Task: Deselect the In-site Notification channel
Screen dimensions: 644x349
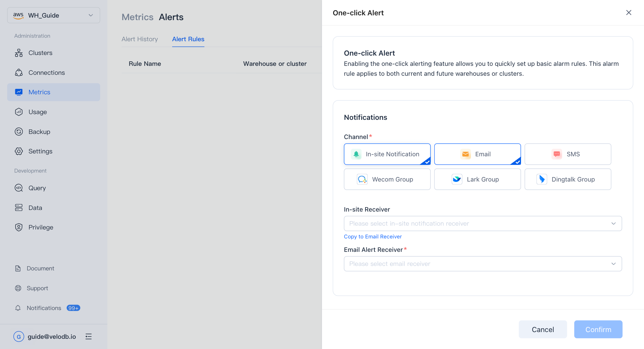Action: (387, 154)
